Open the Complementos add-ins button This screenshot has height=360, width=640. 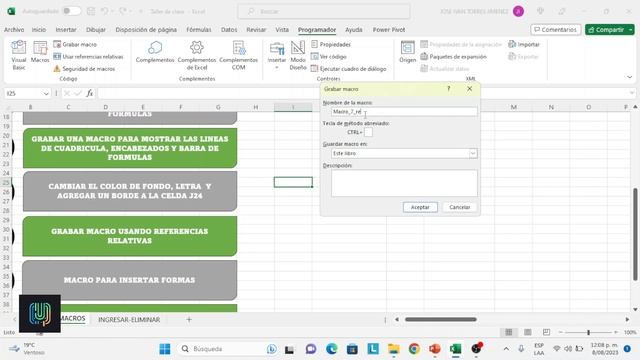(155, 52)
